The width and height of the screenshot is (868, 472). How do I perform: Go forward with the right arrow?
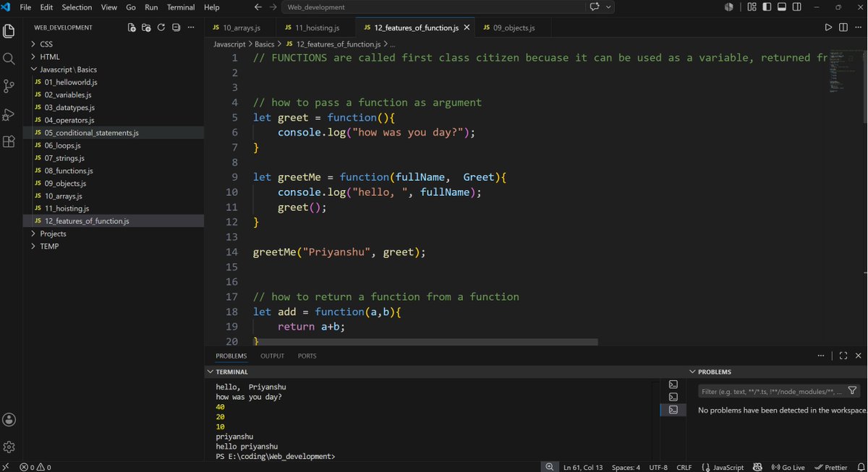(x=273, y=7)
